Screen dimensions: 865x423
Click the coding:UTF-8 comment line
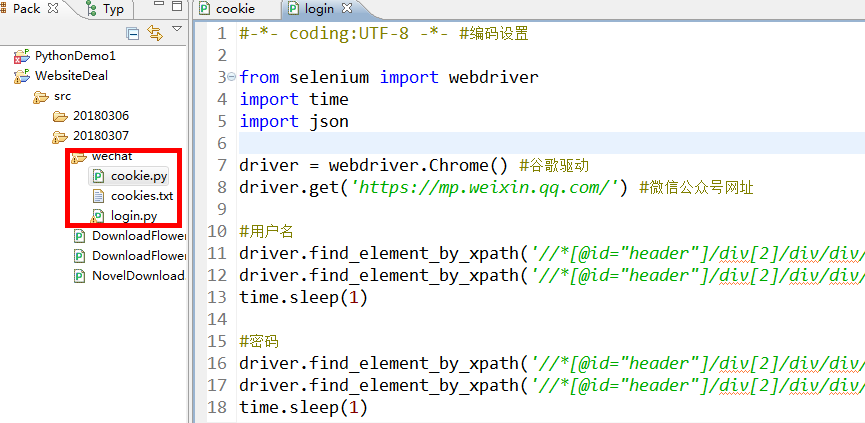(385, 34)
